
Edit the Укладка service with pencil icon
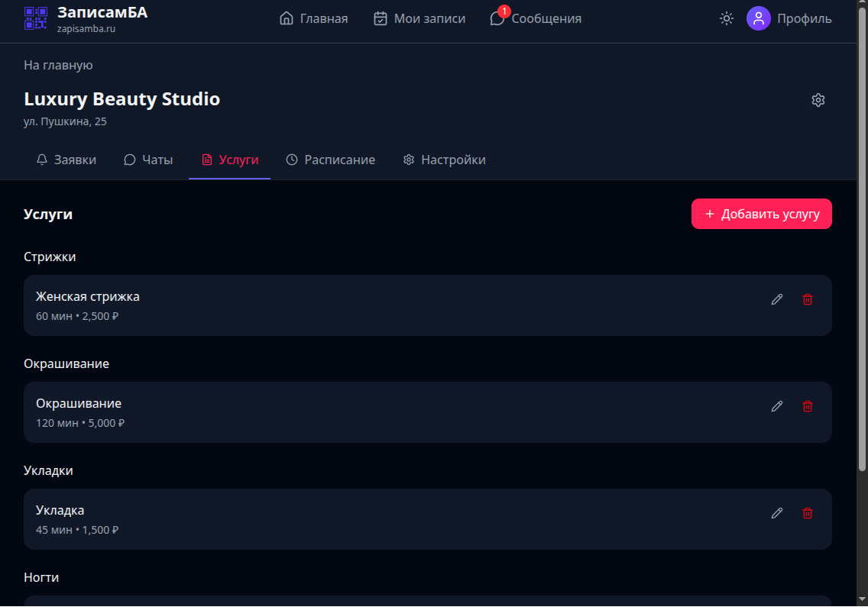(x=776, y=513)
